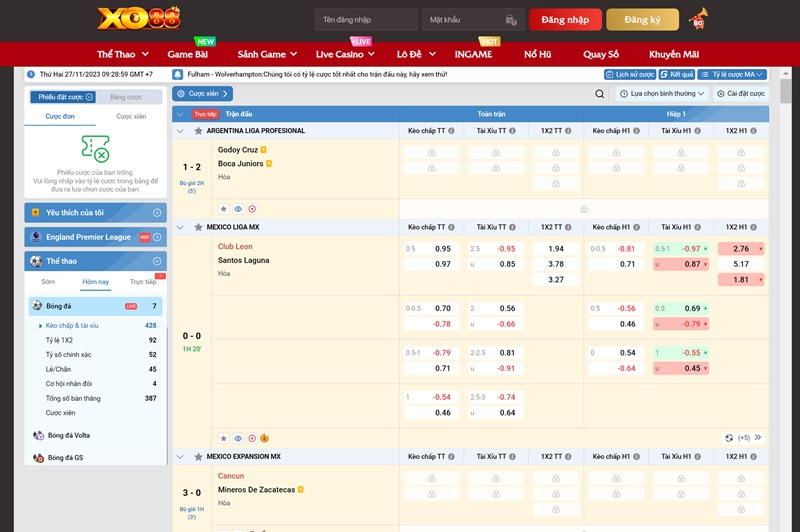Expand Live Casino menu

point(345,54)
